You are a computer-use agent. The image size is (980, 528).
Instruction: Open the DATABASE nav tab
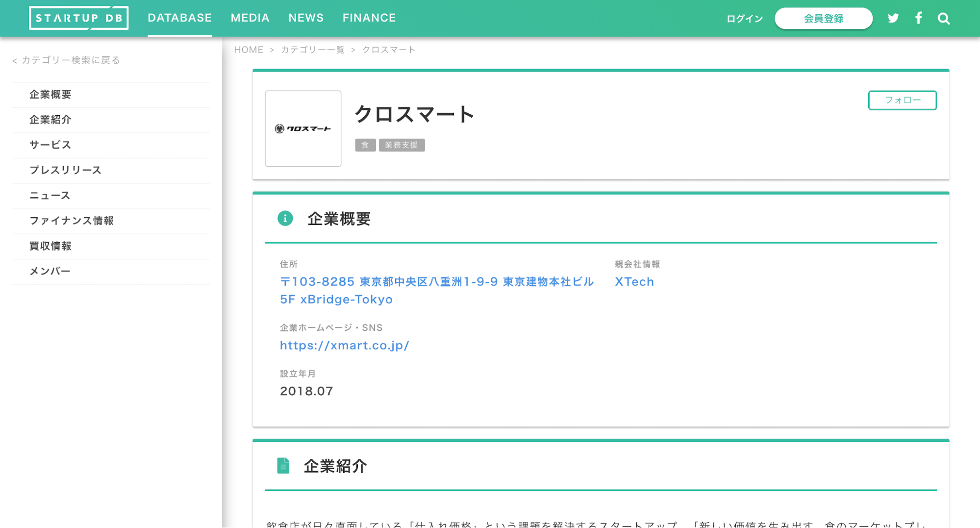tap(179, 18)
